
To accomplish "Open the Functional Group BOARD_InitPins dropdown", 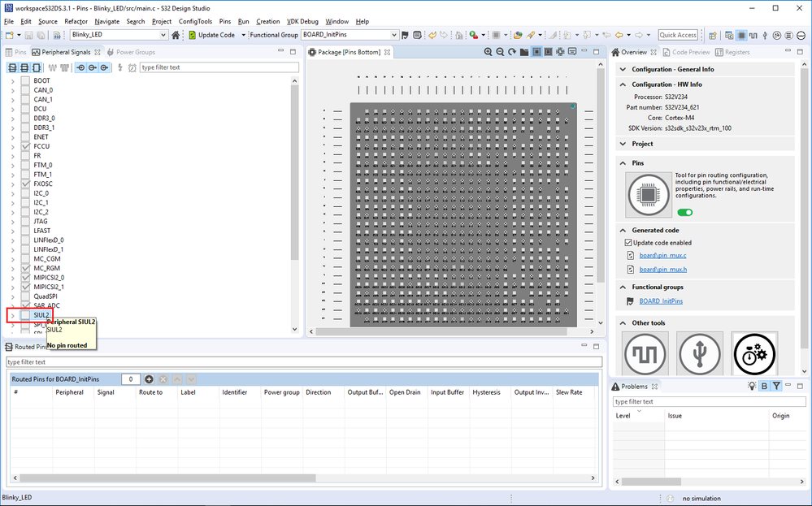I will (x=394, y=35).
